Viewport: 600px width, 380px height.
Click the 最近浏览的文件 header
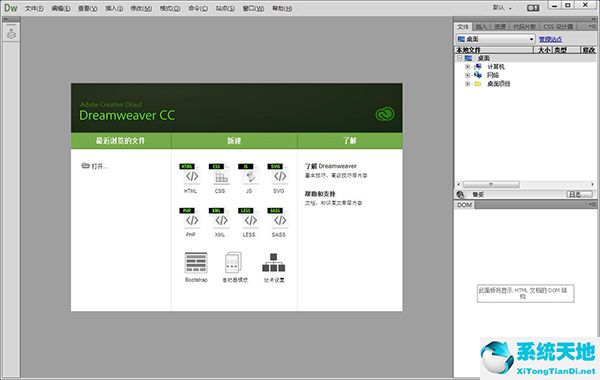[121, 140]
